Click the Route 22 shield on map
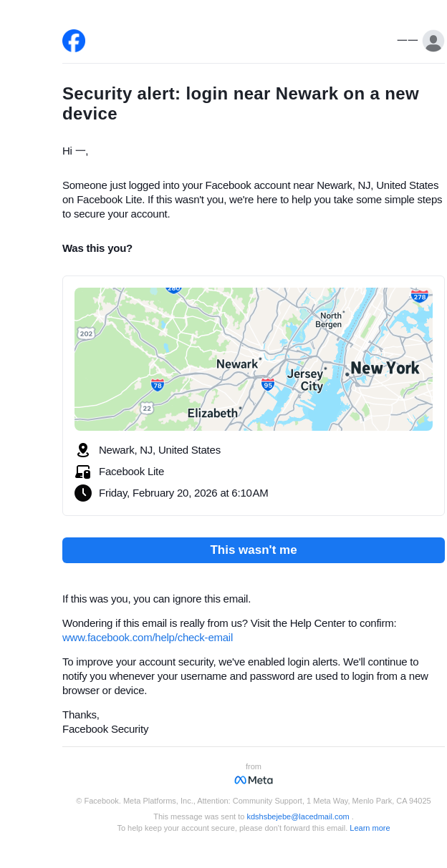 click(147, 408)
